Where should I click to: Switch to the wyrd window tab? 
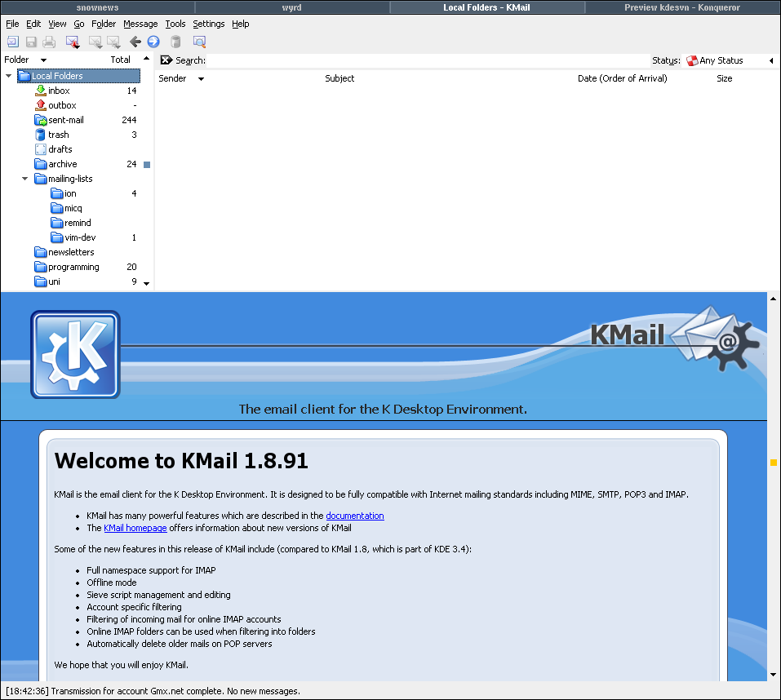(x=292, y=7)
